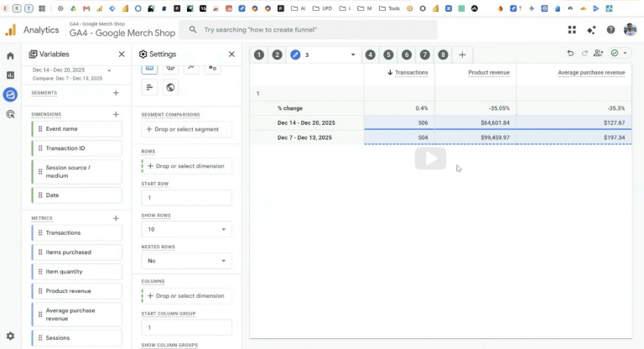This screenshot has height=349, width=644.
Task: Add a new metric with plus icon
Action: point(116,218)
